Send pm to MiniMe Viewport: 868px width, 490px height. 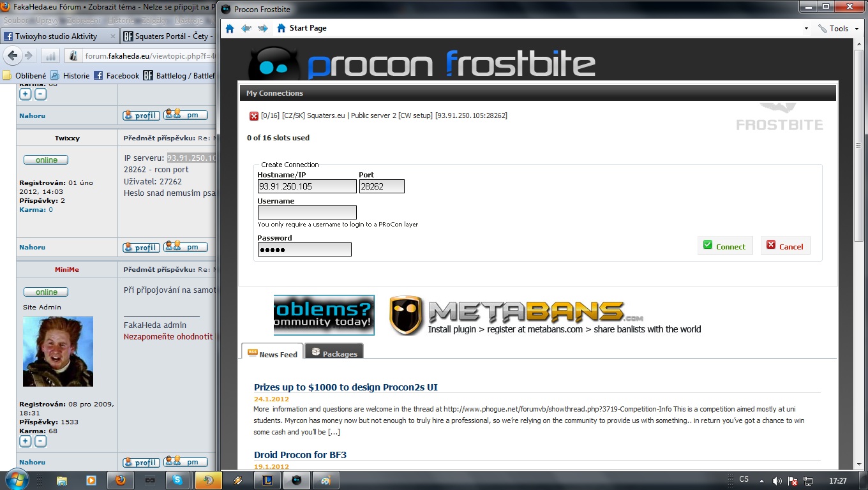(x=186, y=462)
